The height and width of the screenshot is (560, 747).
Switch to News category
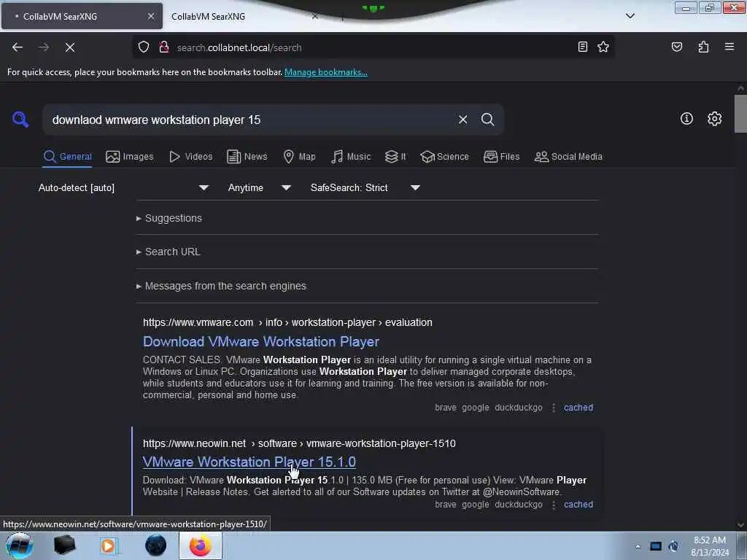click(x=247, y=156)
